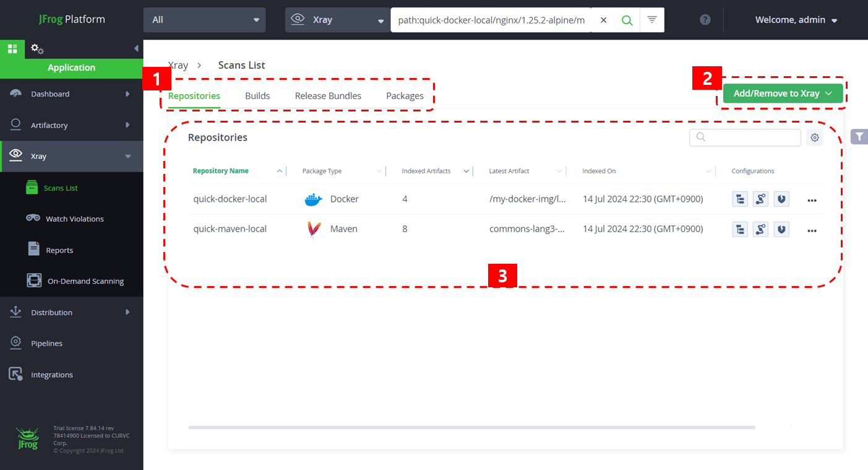
Task: Open Scans List in the sidebar
Action: [61, 188]
